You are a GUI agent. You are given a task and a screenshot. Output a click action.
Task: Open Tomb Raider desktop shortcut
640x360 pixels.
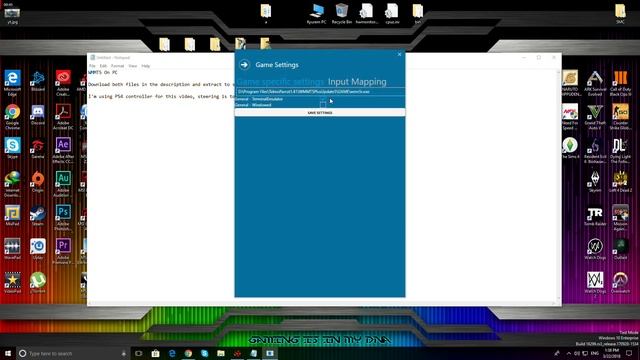(595, 215)
